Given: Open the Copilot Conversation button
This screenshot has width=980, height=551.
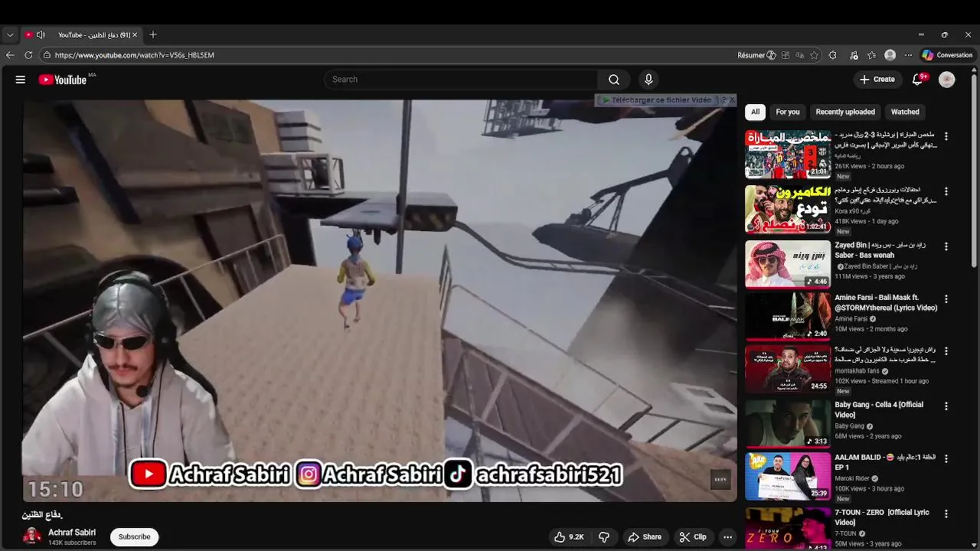Looking at the screenshot, I should (x=947, y=55).
